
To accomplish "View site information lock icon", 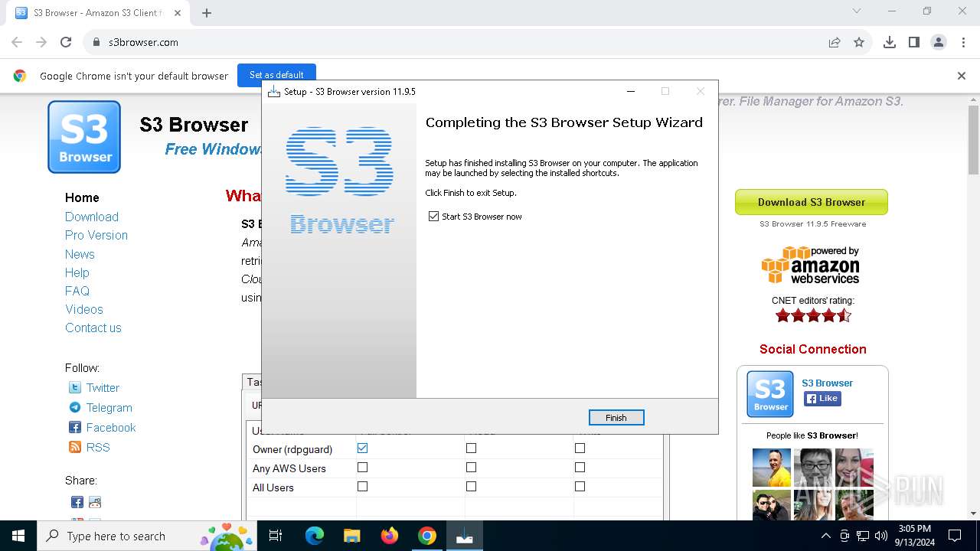I will [96, 42].
